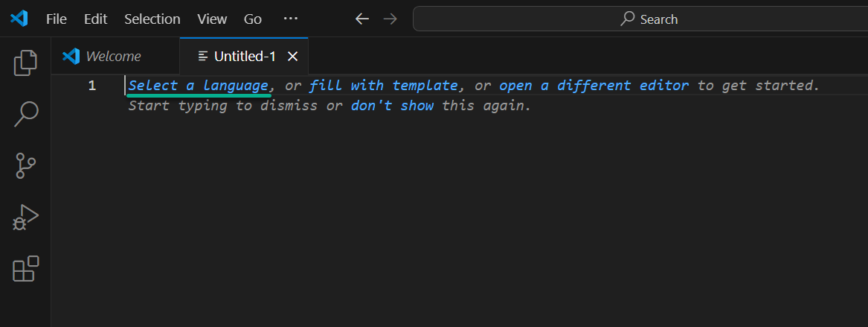Click the Select a language link
Image resolution: width=868 pixels, height=327 pixels.
coord(199,86)
